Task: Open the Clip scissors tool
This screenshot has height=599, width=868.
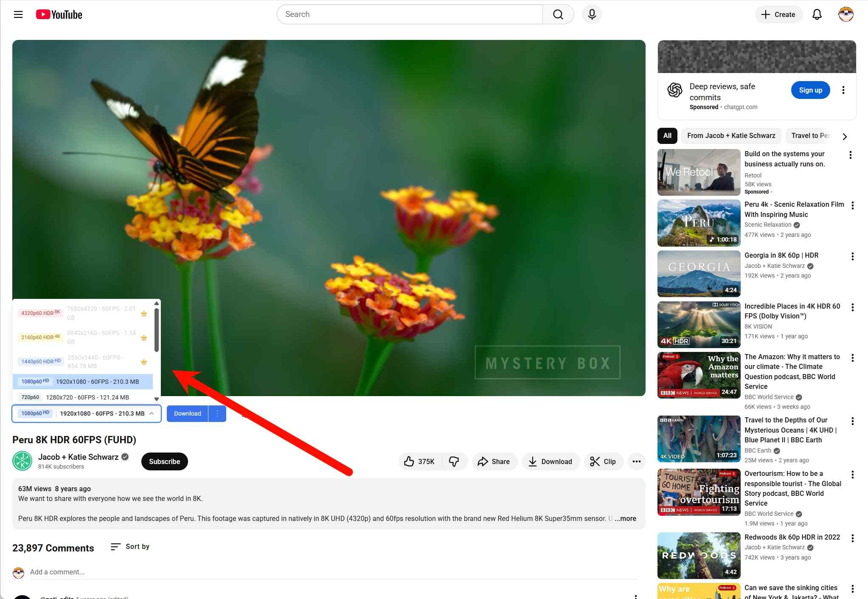Action: coord(603,461)
